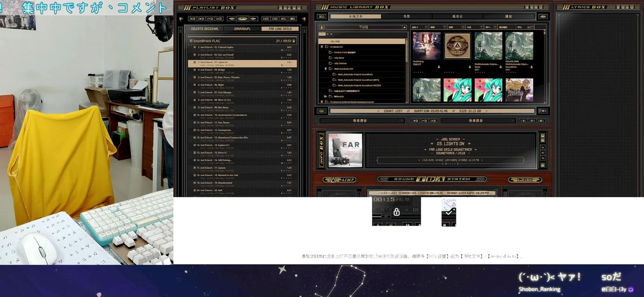Select NieR_Automata Original Soundtrack [MP3] folder
The width and height of the screenshot is (644, 297).
coord(356,80)
